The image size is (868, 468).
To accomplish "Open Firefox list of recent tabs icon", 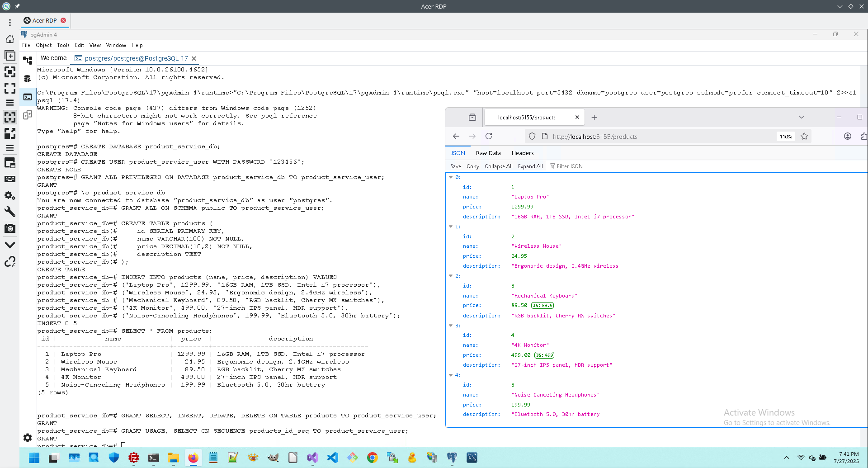I will [472, 117].
